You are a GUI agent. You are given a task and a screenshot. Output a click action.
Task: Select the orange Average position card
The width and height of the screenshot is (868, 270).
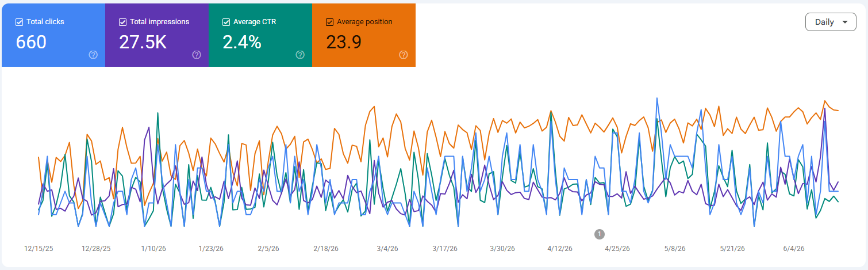tap(364, 35)
